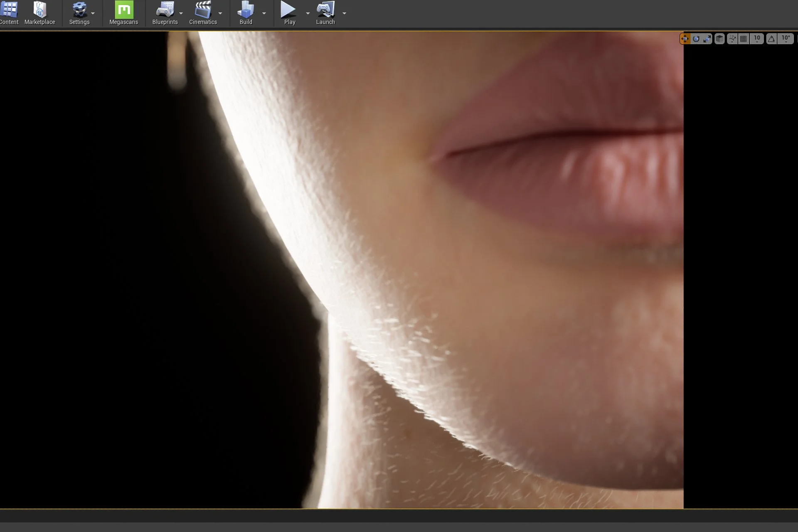Select the scale gizmo mode
This screenshot has width=798, height=532.
(x=707, y=39)
